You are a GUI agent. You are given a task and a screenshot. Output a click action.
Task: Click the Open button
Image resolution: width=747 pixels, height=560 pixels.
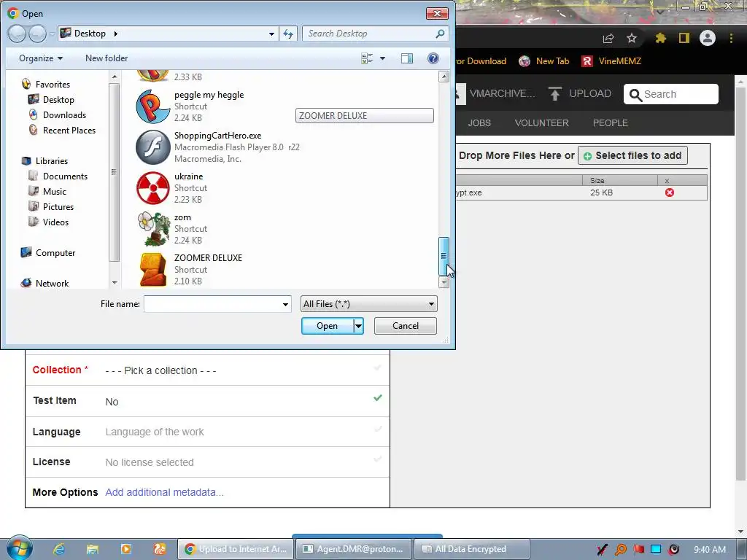(328, 326)
